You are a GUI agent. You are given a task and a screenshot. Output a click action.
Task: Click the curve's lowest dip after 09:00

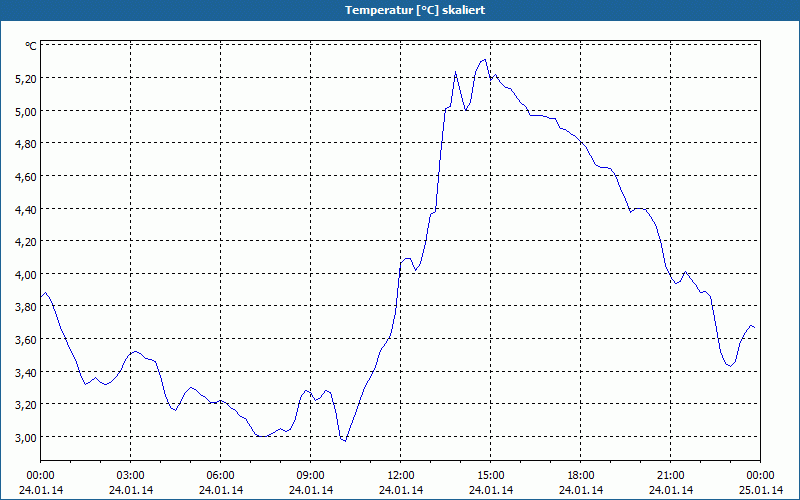click(345, 441)
